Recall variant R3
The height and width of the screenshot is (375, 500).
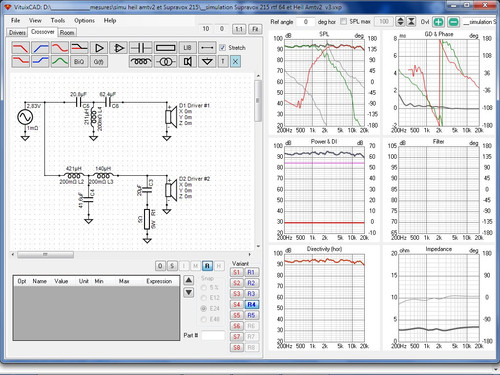[x=251, y=294]
